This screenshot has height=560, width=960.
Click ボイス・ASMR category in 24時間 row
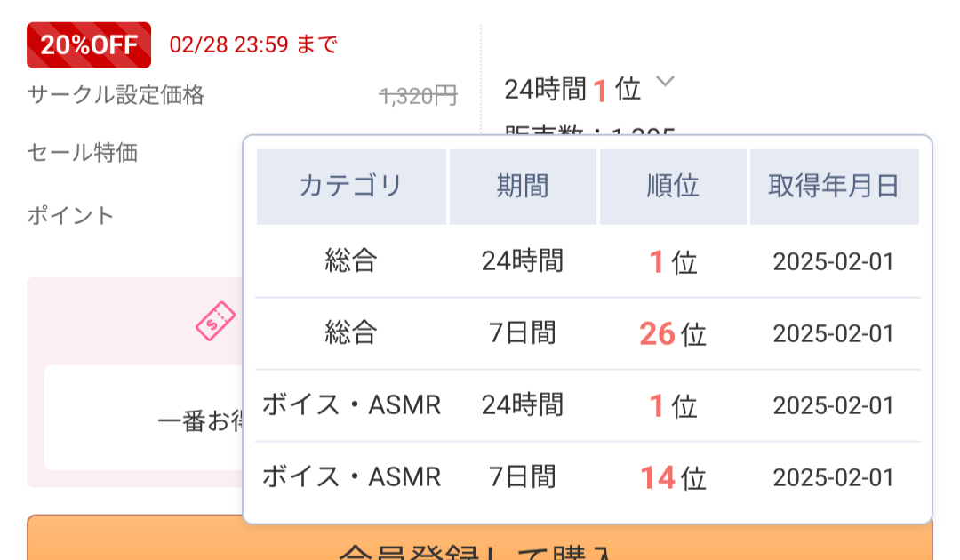(x=351, y=405)
